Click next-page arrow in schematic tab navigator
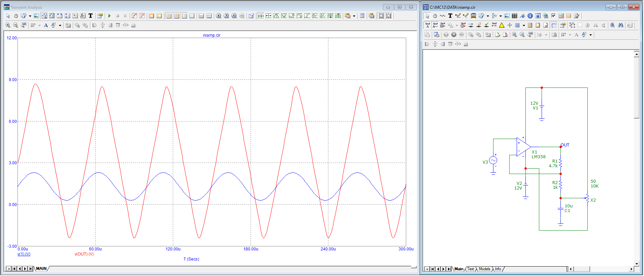Viewport: 644px width, 276px height. pos(443,269)
